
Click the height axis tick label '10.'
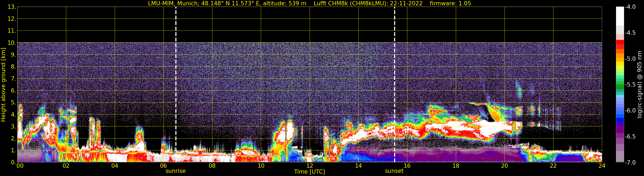12,43
